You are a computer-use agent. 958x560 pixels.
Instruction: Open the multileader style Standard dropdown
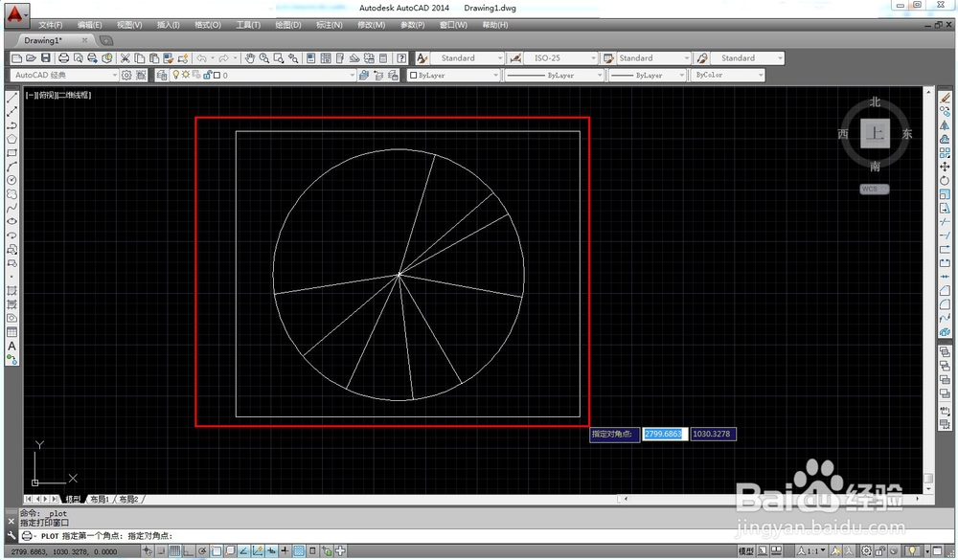click(746, 58)
